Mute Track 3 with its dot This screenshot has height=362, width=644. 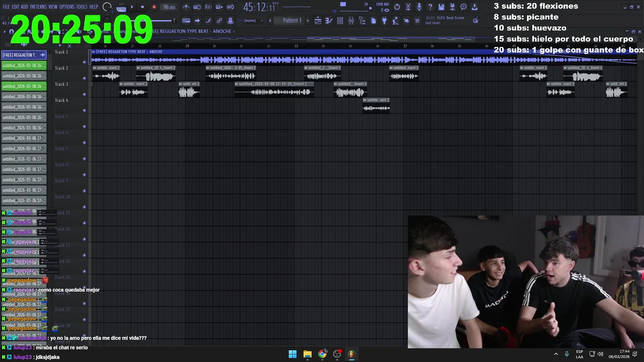84,95
